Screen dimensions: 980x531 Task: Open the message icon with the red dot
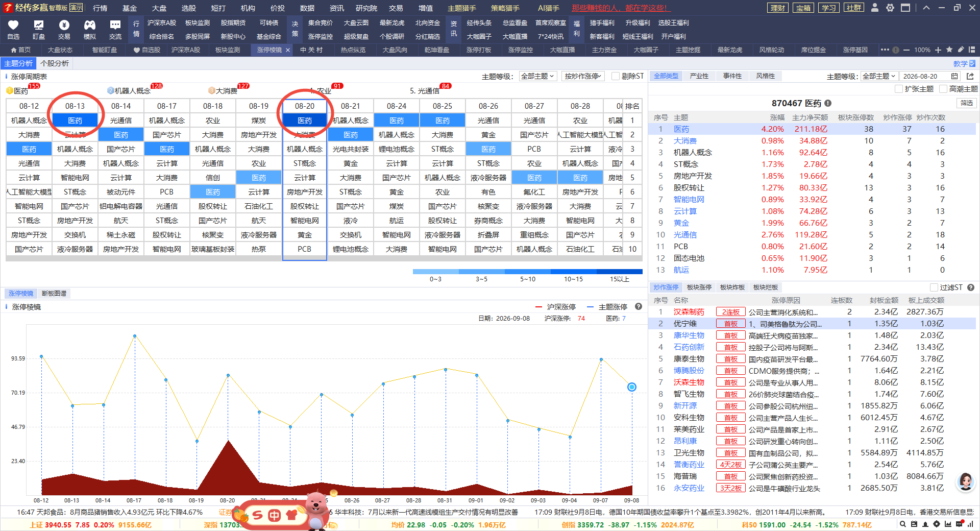[x=960, y=524]
